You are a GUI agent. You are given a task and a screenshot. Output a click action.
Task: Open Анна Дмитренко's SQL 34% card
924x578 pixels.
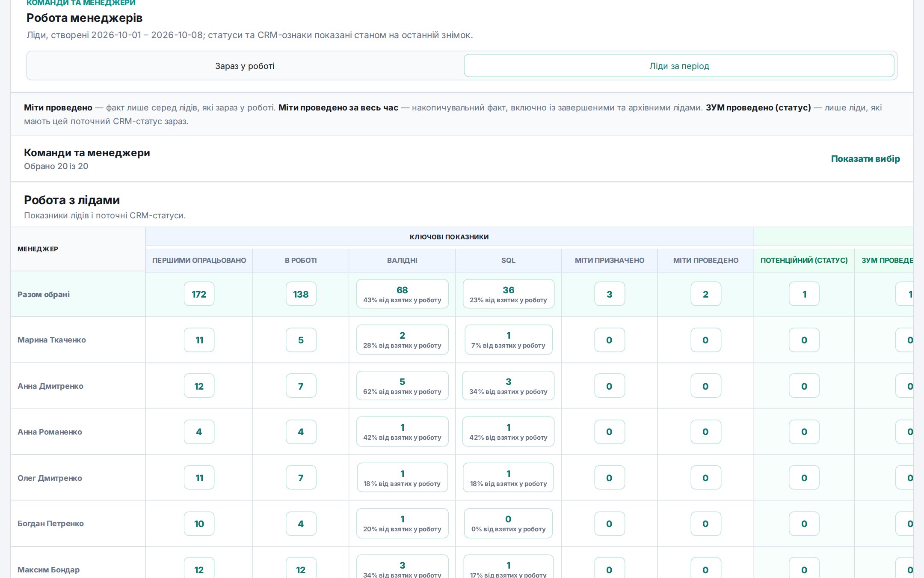tap(508, 386)
